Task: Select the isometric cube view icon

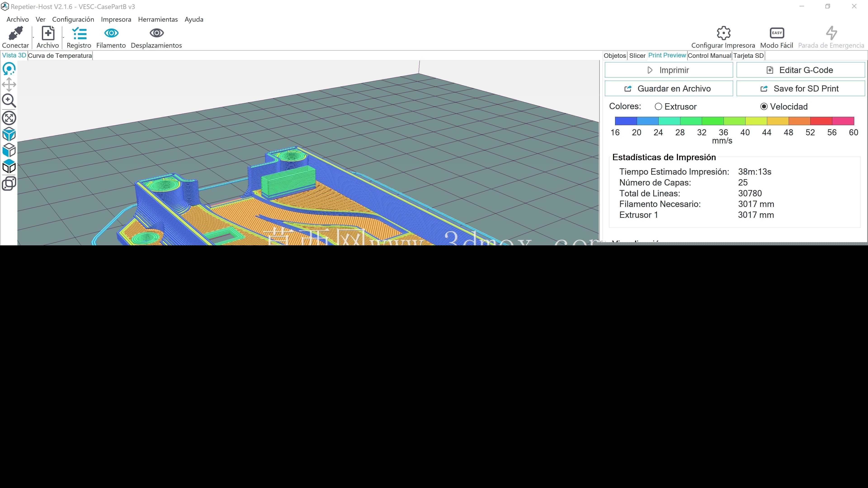Action: (9, 134)
